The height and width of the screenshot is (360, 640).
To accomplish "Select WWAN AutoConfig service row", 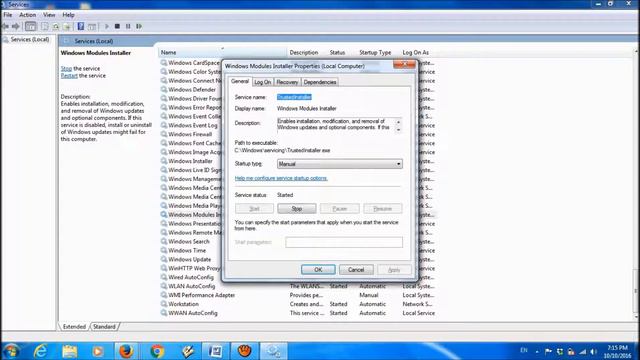I will [x=298, y=313].
